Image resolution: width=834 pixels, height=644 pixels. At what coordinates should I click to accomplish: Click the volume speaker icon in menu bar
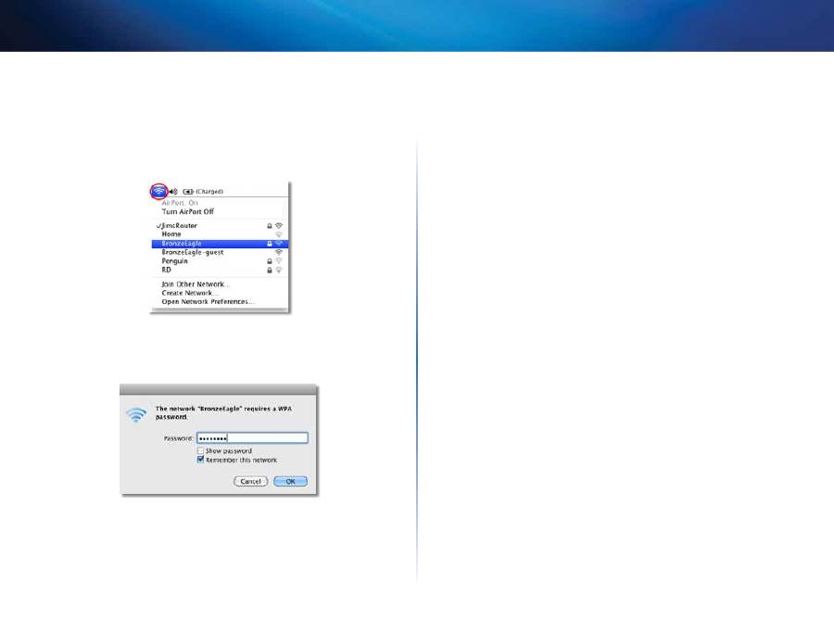click(x=173, y=191)
